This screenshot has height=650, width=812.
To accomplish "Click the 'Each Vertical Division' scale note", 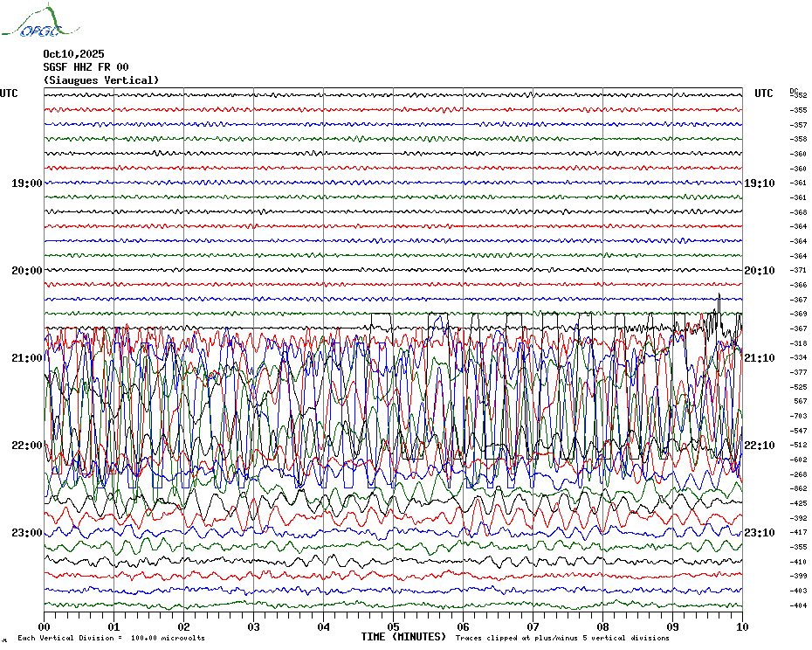I will (111, 638).
